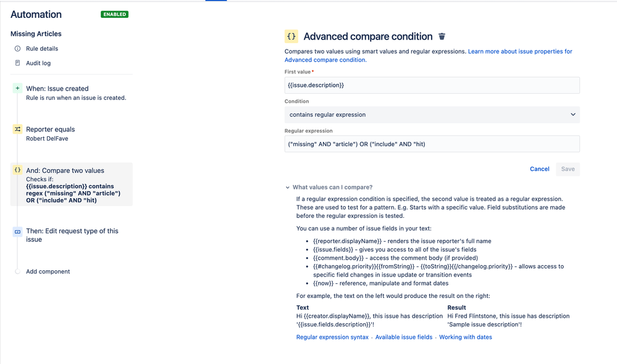Delete condition with the trash icon
The height and width of the screenshot is (364, 617).
tap(442, 36)
